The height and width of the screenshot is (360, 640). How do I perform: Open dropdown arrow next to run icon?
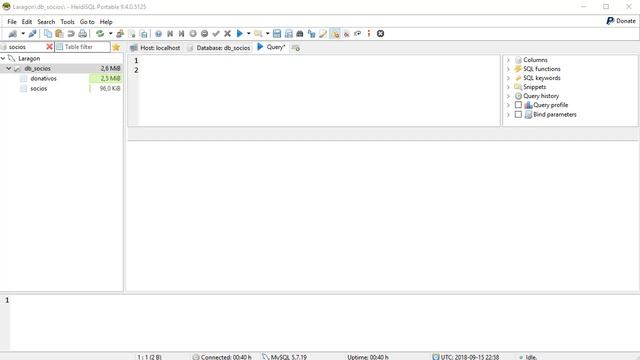tap(249, 34)
